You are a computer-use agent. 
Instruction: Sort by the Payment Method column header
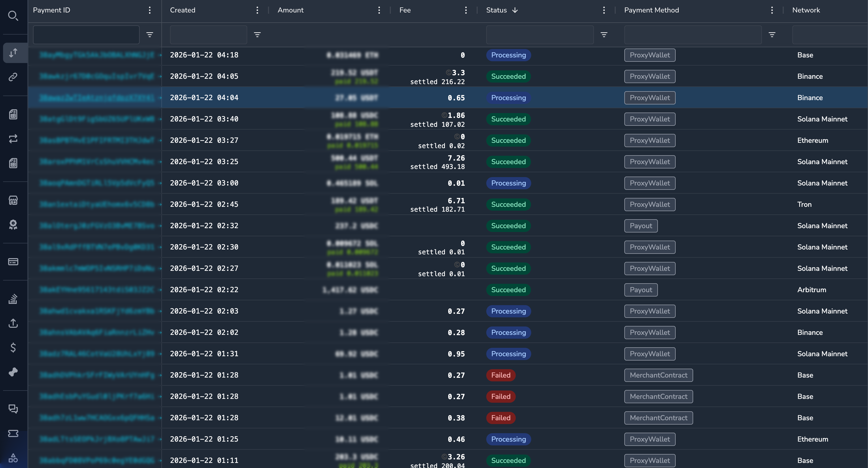click(651, 10)
